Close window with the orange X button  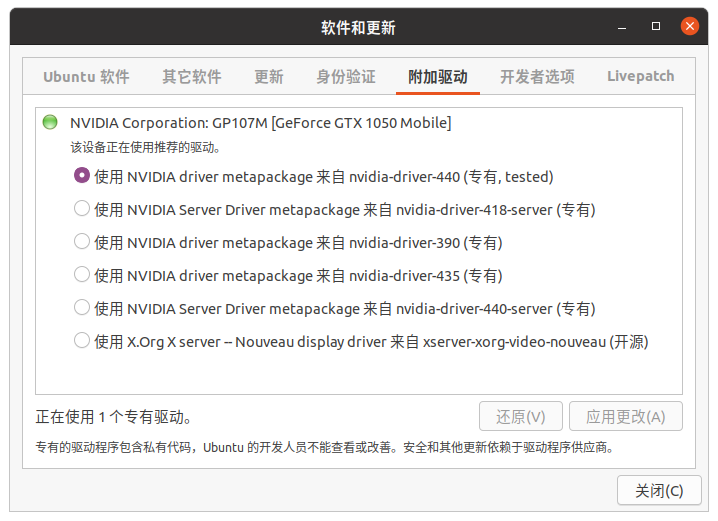point(690,26)
